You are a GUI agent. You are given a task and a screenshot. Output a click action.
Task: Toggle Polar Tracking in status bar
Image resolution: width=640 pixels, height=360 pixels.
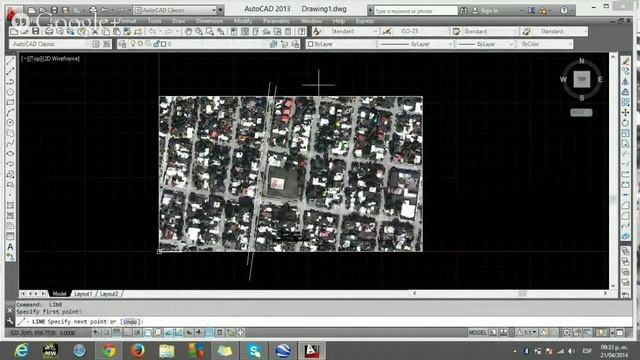138,333
